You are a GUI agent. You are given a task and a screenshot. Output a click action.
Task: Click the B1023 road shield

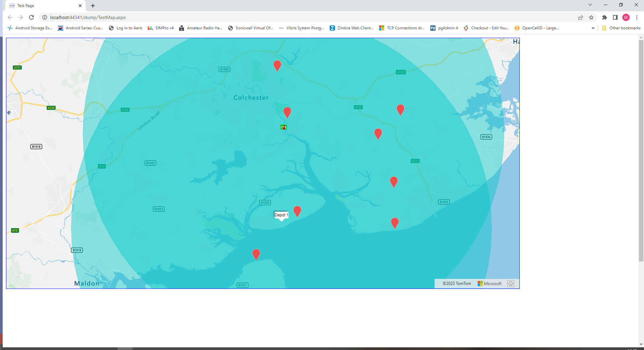point(159,209)
